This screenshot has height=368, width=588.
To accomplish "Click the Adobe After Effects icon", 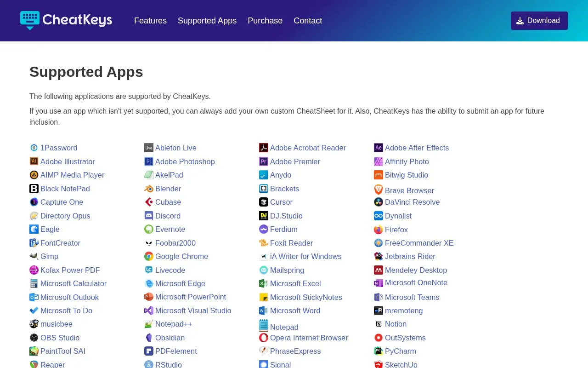I will (379, 148).
